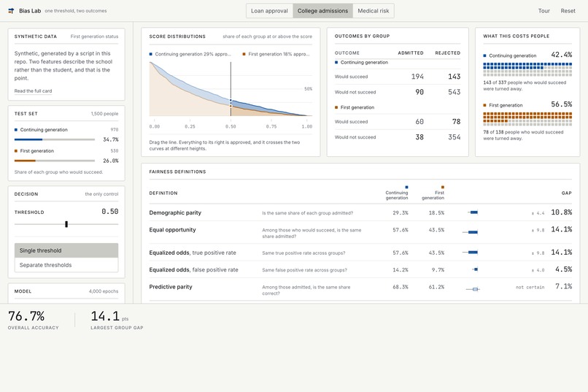The image size is (588, 392).
Task: Click the 14.1 largest group gap figure
Action: (105, 316)
